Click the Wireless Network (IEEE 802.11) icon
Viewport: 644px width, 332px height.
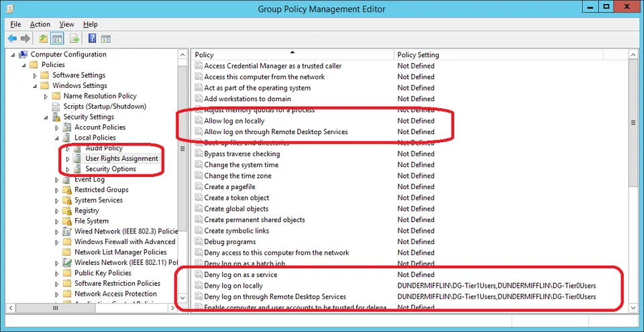[67, 262]
